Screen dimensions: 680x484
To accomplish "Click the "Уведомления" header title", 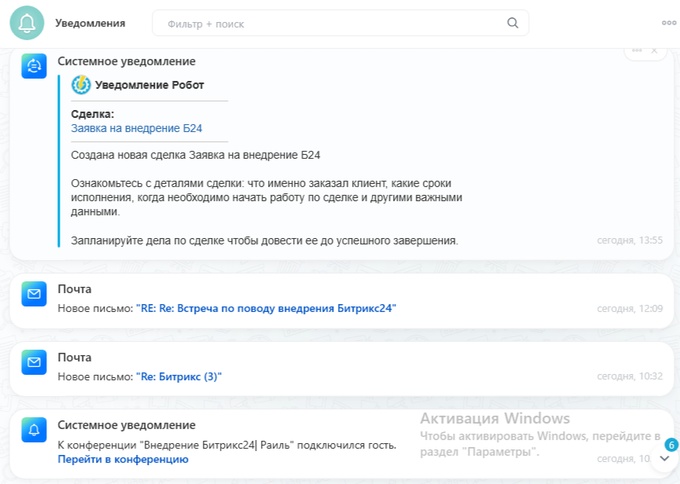I will (x=90, y=23).
